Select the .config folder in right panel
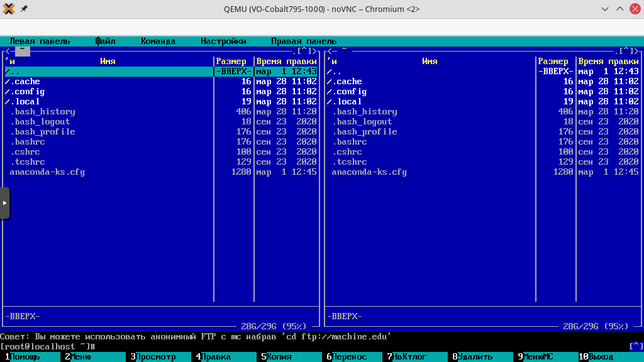This screenshot has height=362, width=644. tap(483, 92)
